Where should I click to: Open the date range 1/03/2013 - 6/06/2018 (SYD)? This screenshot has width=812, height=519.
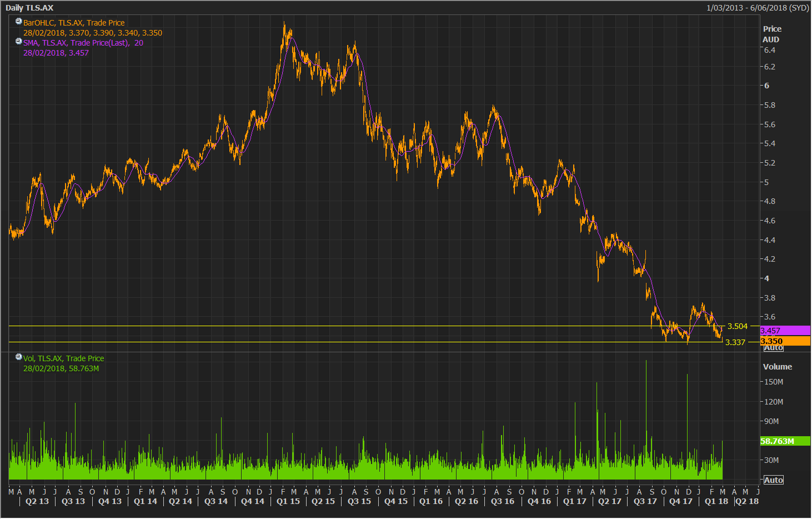758,8
